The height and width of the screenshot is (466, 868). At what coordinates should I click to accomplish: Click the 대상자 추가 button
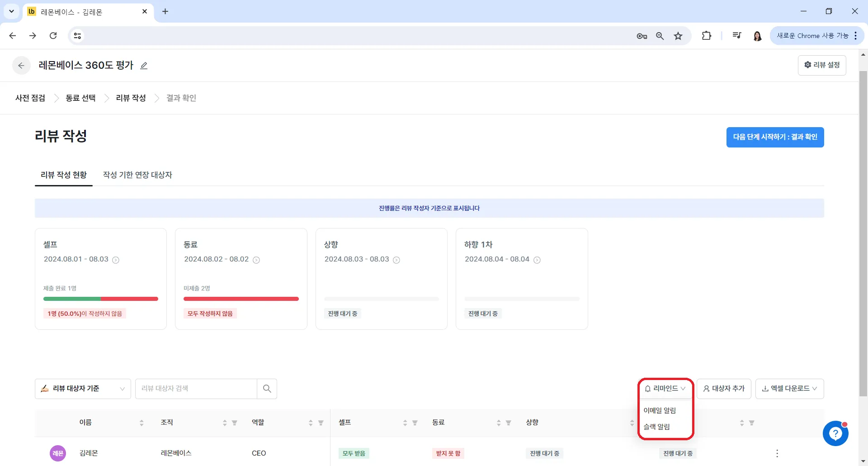[x=724, y=389]
